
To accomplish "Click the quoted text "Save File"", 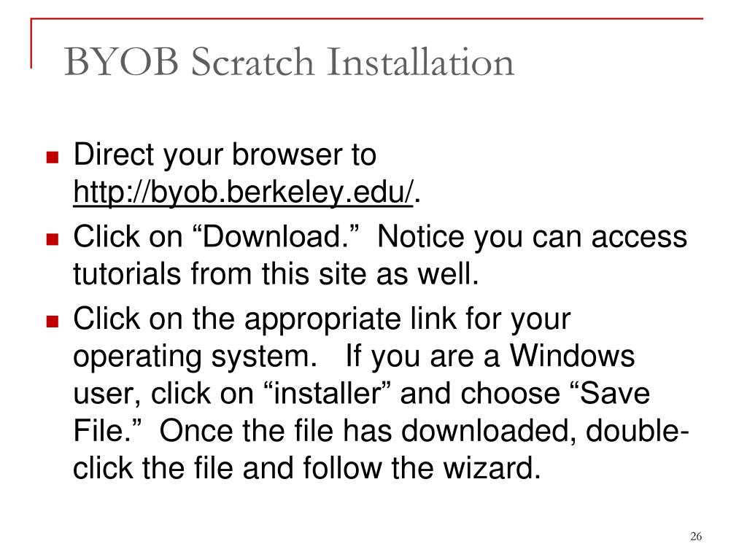I will 361,412.
